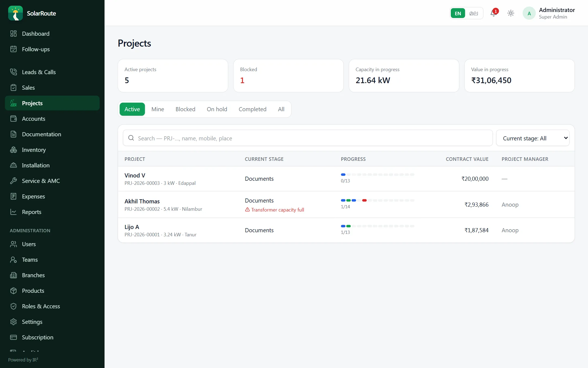The width and height of the screenshot is (588, 368).
Task: Click the Settings gear icon
Action: point(13,322)
